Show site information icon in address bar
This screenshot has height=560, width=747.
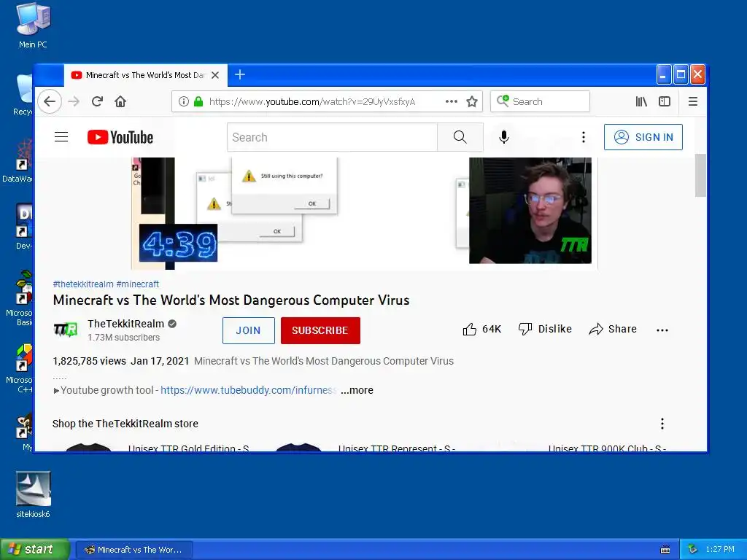point(183,101)
